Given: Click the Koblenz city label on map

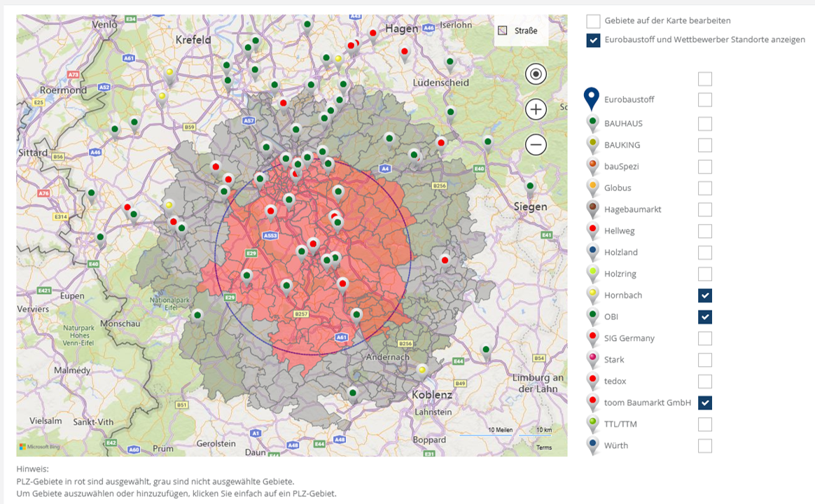Looking at the screenshot, I should coord(432,395).
